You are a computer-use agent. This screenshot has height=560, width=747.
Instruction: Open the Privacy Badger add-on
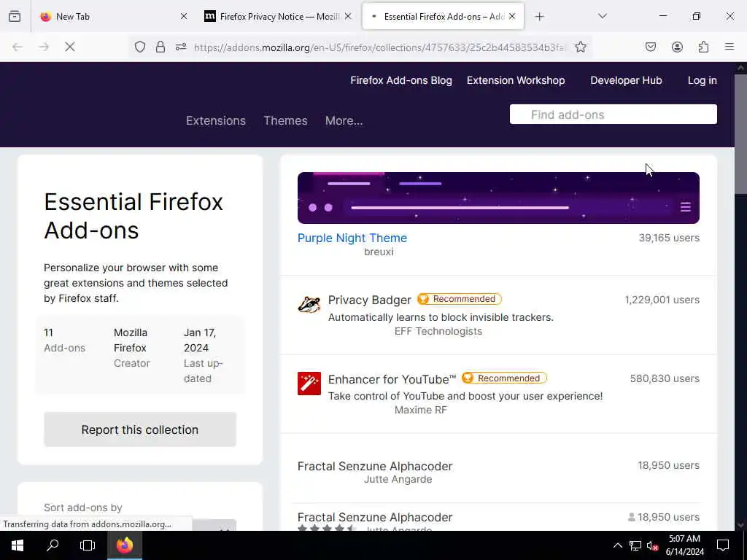370,300
